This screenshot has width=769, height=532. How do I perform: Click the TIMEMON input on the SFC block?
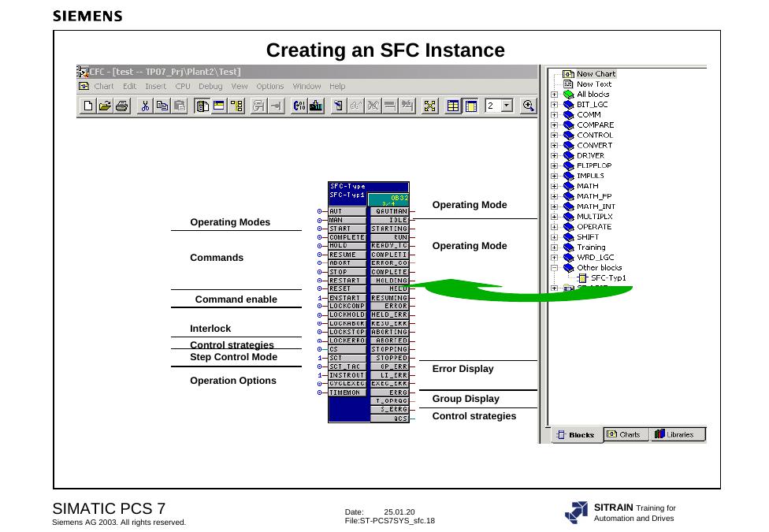tap(347, 392)
